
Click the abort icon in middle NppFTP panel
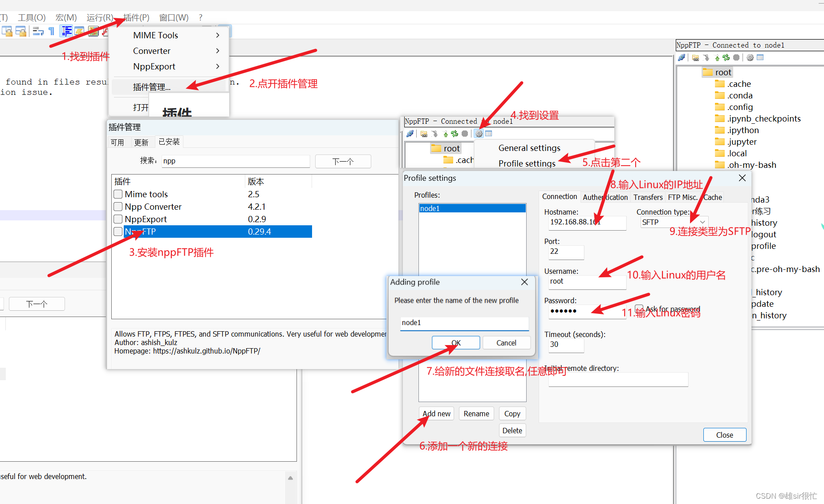pyautogui.click(x=465, y=134)
